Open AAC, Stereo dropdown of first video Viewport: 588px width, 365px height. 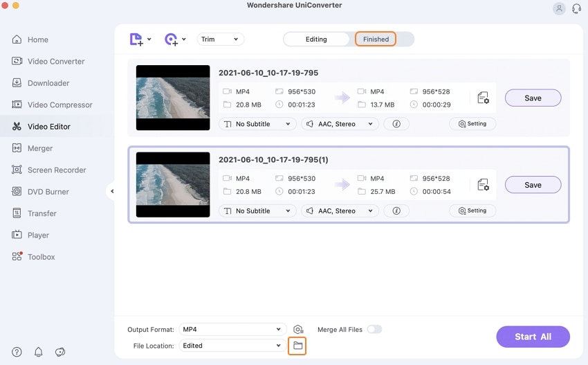[340, 124]
